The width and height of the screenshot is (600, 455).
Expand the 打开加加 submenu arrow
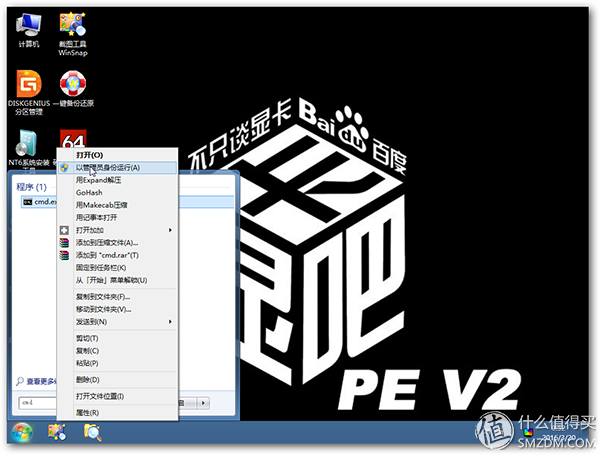(170, 230)
